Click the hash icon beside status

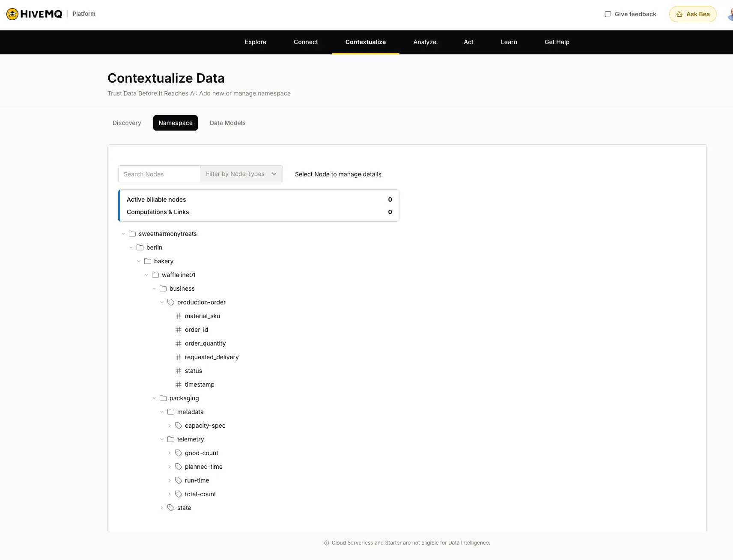tap(179, 371)
